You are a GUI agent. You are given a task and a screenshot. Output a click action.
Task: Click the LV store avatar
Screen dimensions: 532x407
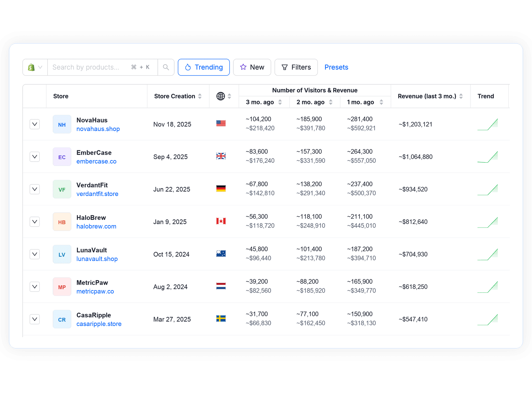tap(62, 254)
